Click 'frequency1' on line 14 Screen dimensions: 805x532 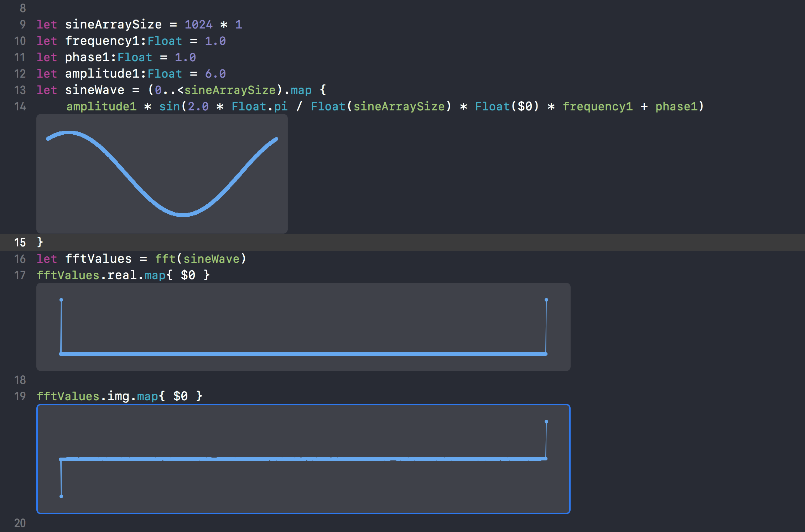(598, 106)
